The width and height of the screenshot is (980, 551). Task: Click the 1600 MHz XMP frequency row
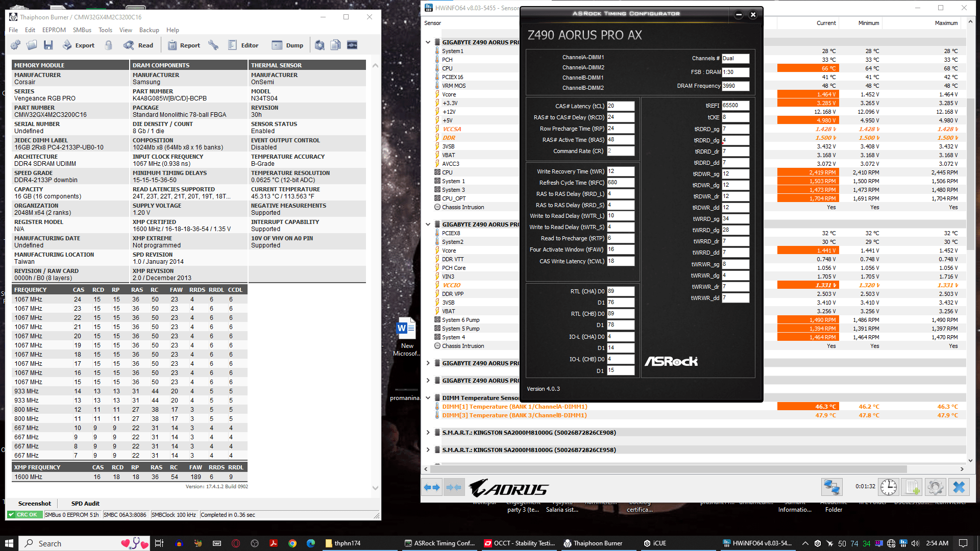(130, 477)
